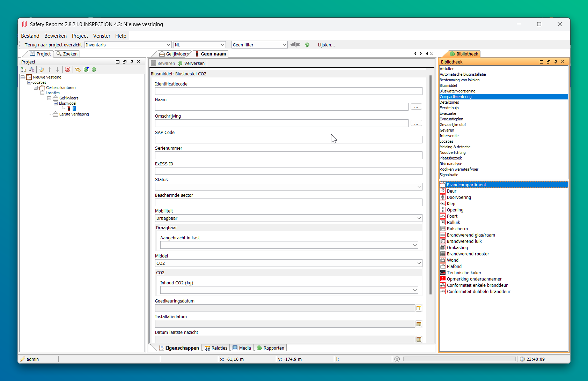Open the Bewerken menu

click(x=55, y=36)
